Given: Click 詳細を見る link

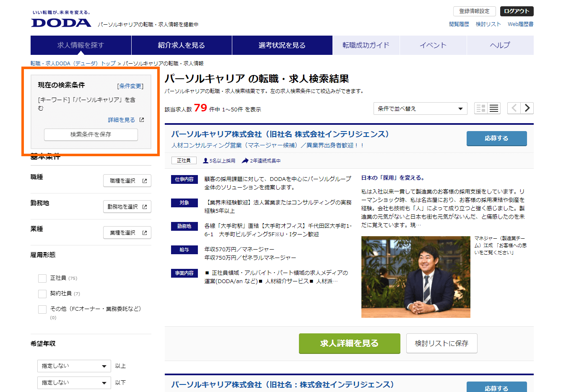Looking at the screenshot, I should (x=122, y=120).
